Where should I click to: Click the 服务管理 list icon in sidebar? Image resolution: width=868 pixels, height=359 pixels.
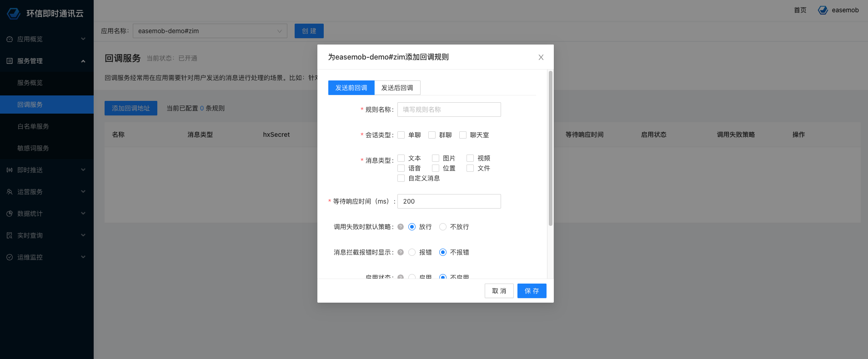(10, 61)
